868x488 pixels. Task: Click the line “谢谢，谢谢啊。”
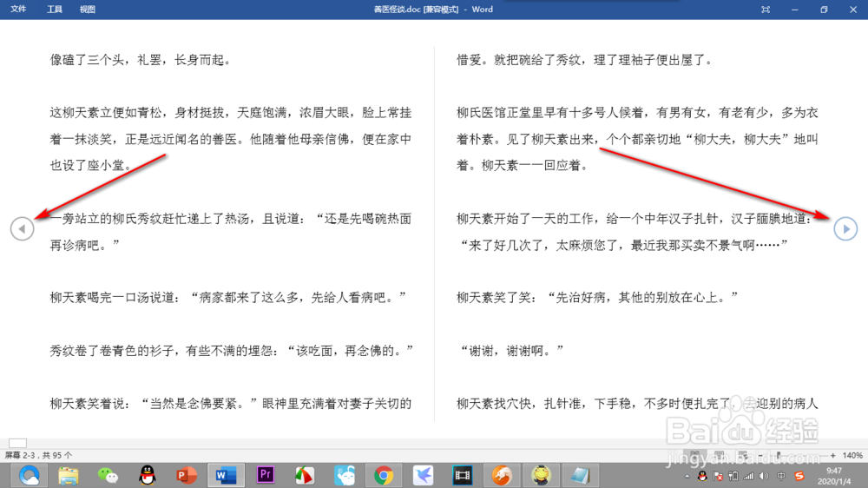[510, 351]
